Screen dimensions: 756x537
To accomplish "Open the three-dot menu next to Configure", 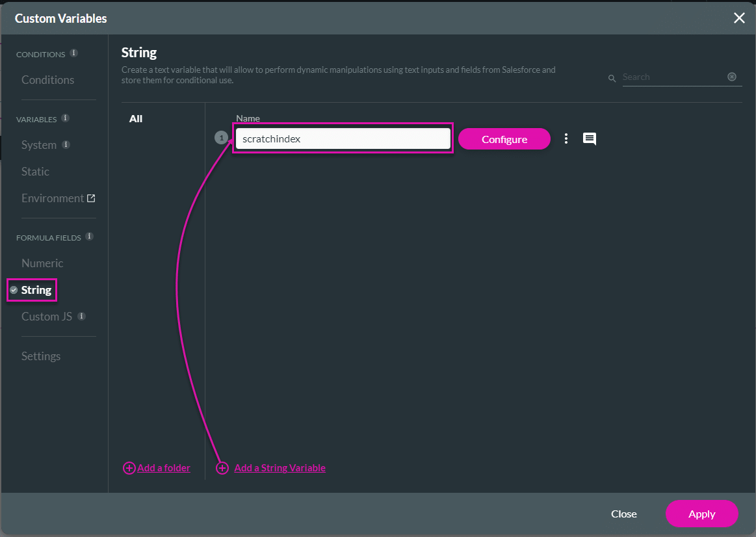I will click(x=566, y=138).
